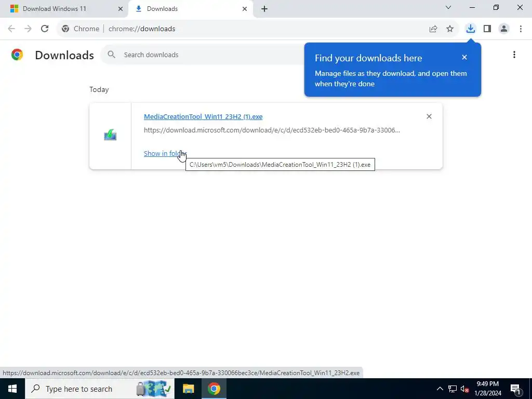This screenshot has height=399, width=532.
Task: Click the MediaCreationTool file icon
Action: 110,135
